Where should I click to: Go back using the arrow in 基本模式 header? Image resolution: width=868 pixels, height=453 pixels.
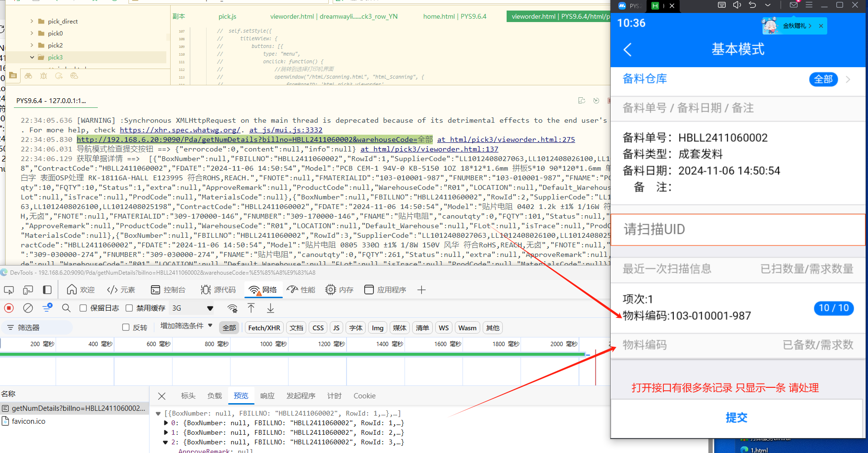[x=627, y=49]
